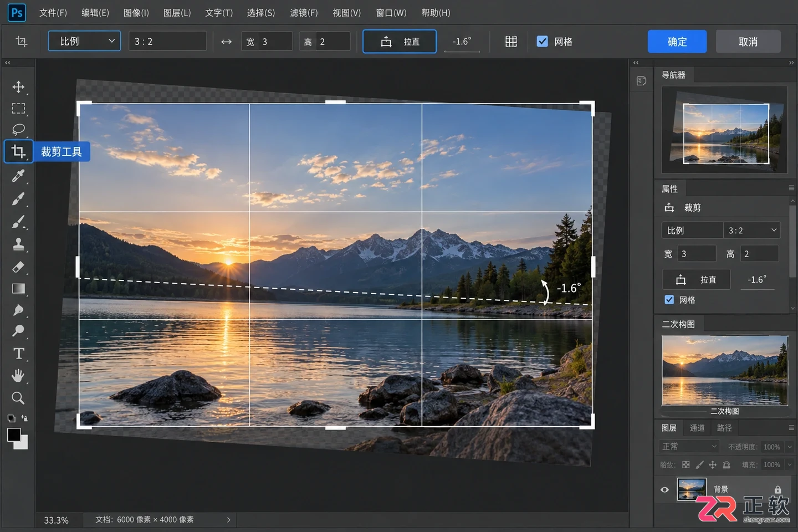
Task: Select the Brush tool
Action: coord(18,222)
